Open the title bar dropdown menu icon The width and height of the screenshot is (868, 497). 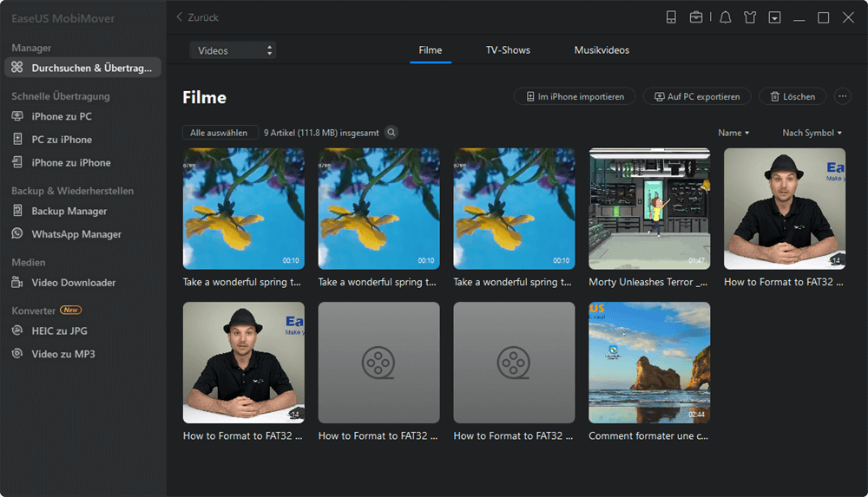774,17
